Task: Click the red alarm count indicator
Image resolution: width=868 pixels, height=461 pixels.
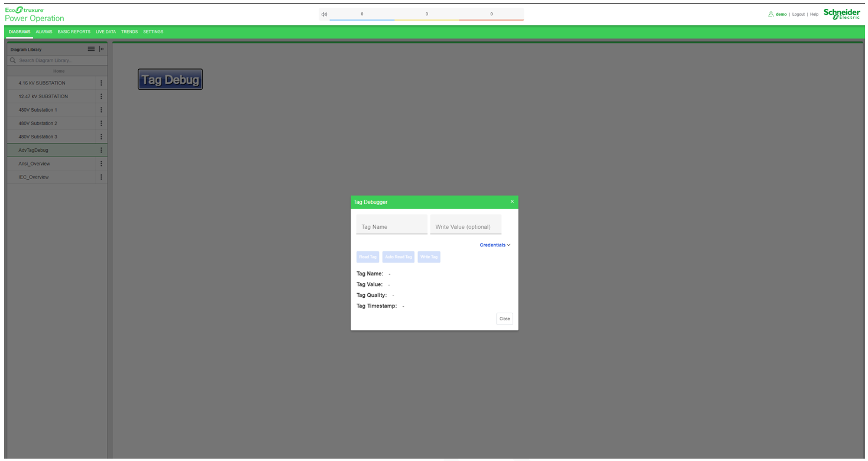Action: click(491, 15)
